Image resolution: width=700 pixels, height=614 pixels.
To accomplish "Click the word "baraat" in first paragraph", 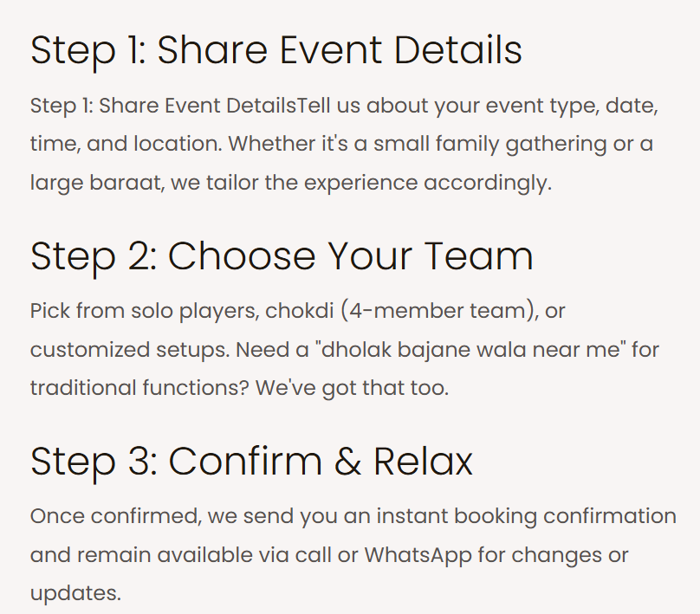I will tap(126, 183).
